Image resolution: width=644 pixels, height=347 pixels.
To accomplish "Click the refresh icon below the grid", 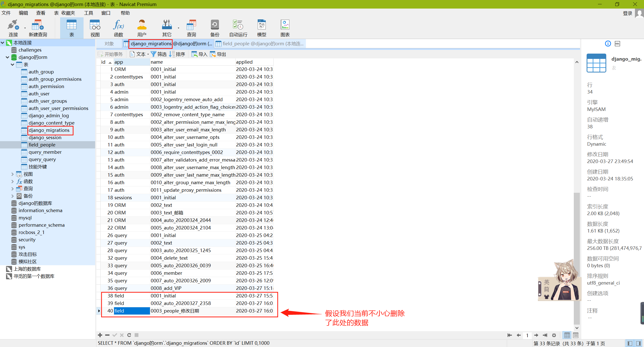I will click(x=129, y=335).
